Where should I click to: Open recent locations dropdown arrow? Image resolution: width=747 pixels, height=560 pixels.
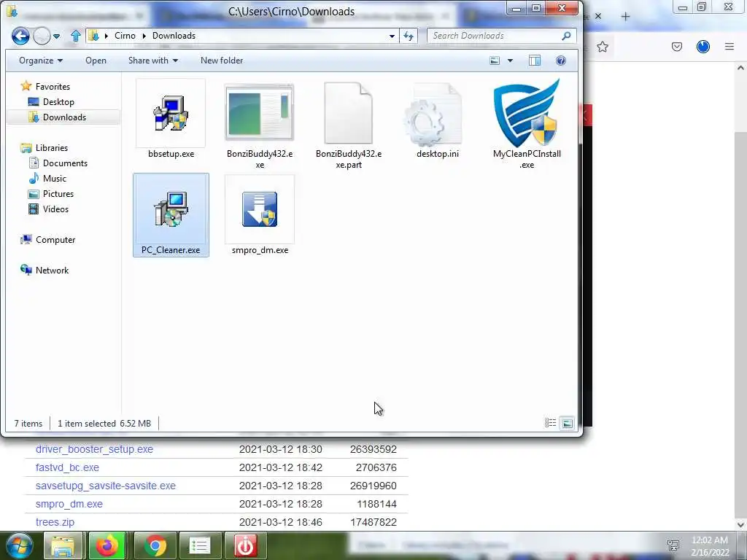coord(57,36)
